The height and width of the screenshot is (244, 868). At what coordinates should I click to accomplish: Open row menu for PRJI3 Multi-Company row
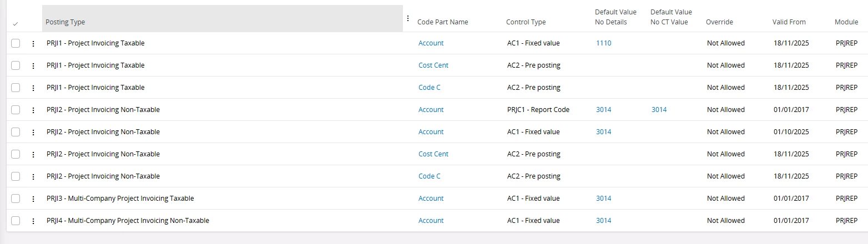point(33,199)
